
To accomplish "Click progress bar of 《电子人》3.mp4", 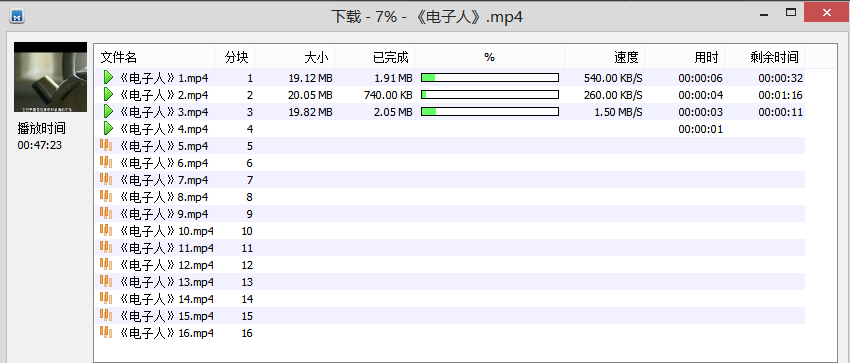I will (490, 112).
